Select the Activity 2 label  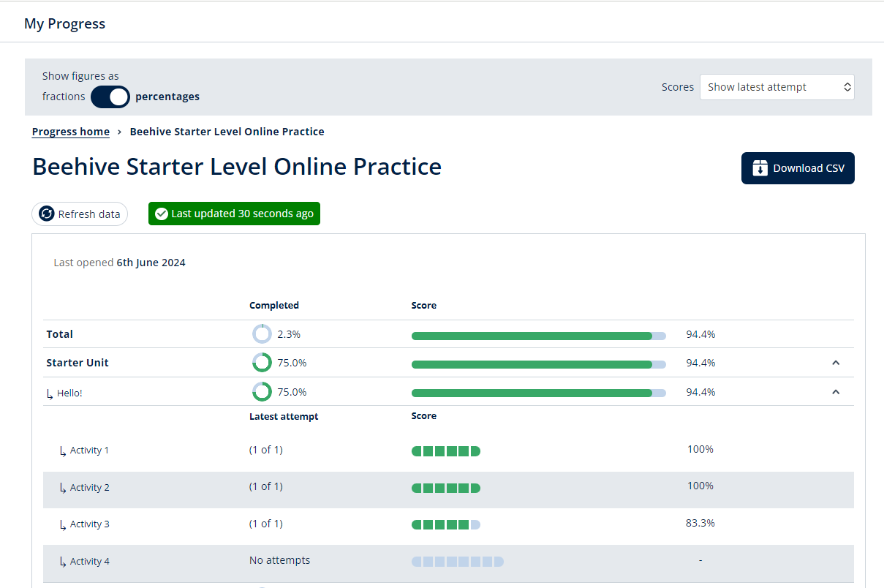click(x=90, y=488)
